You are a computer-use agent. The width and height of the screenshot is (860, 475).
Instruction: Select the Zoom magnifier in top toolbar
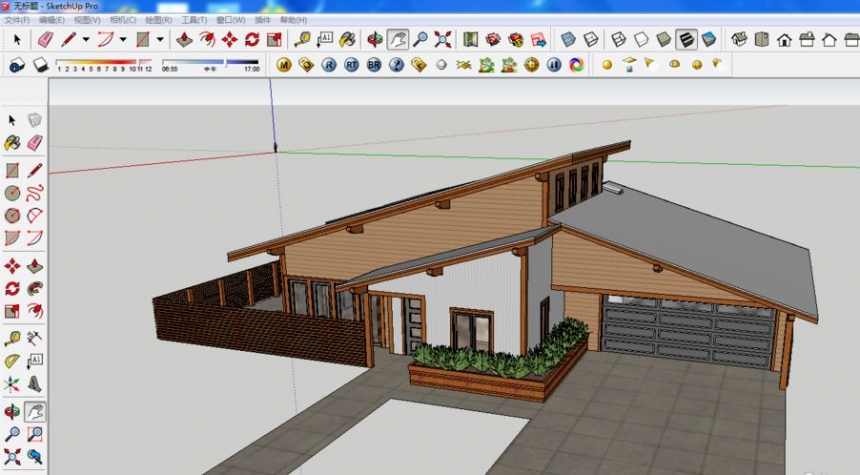click(420, 39)
